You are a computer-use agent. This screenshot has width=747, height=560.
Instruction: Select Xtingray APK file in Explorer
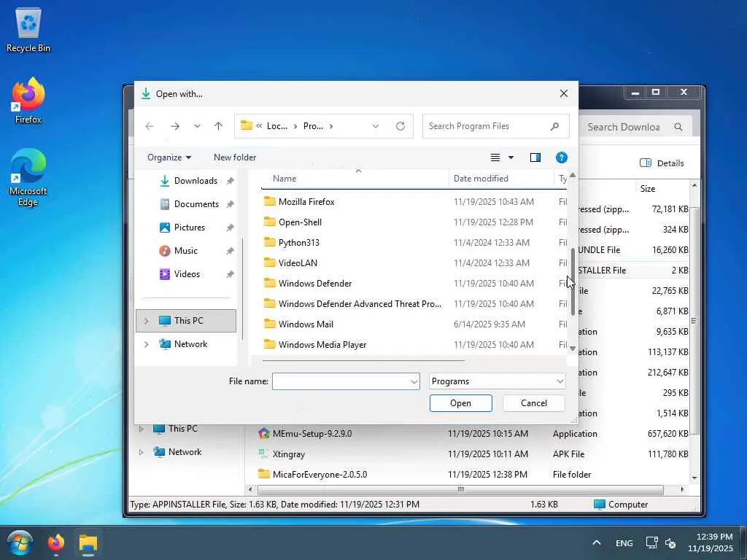[288, 454]
